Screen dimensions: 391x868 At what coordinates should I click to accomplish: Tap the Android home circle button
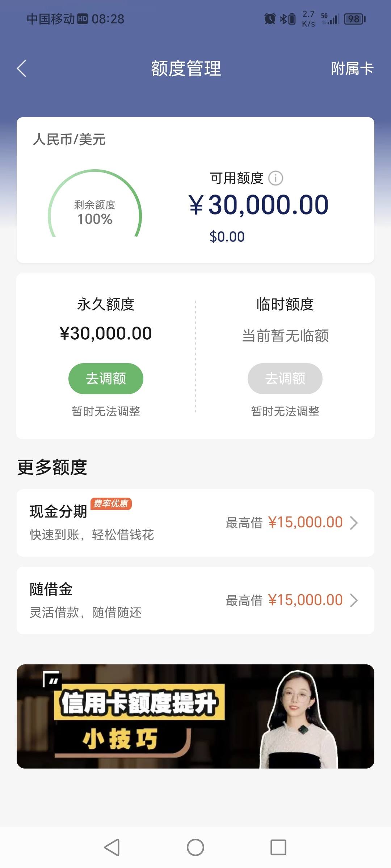(195, 847)
